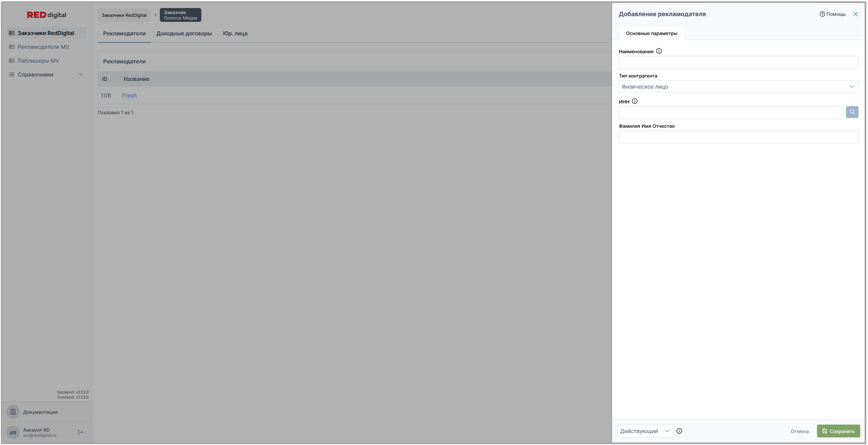
Task: Open the Тип контрагента dropdown
Action: click(x=738, y=87)
